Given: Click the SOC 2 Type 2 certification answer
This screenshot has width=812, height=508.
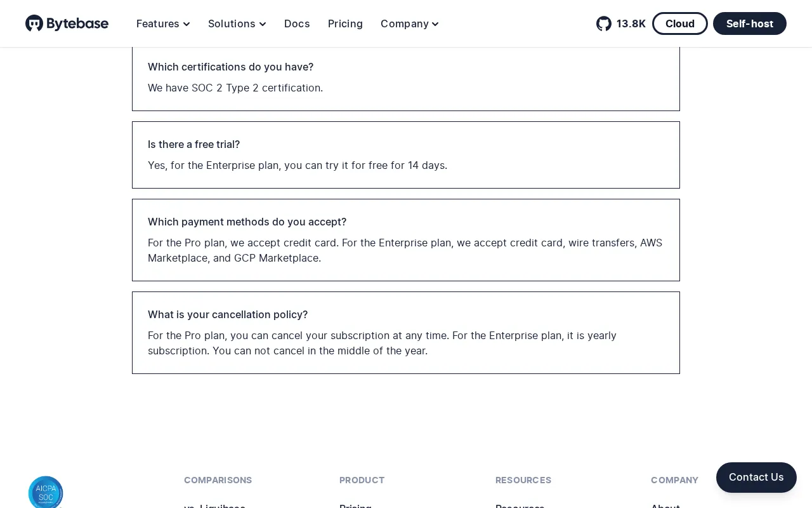Looking at the screenshot, I should [x=235, y=88].
